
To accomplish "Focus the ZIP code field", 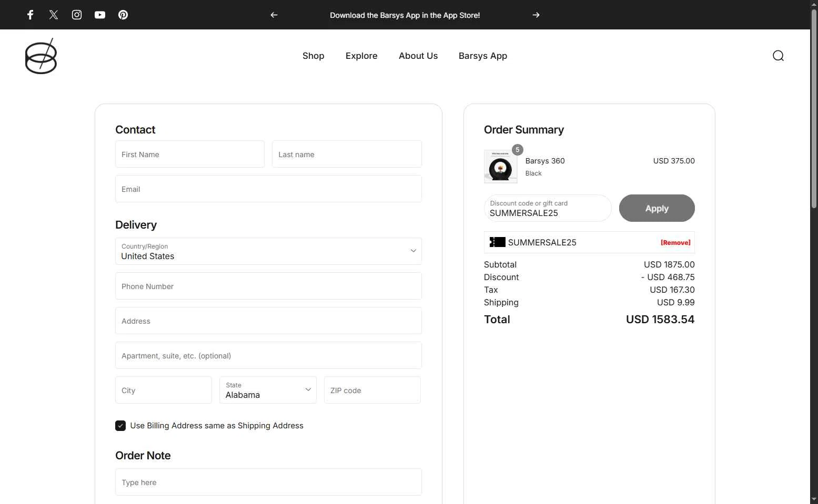I will click(x=372, y=390).
